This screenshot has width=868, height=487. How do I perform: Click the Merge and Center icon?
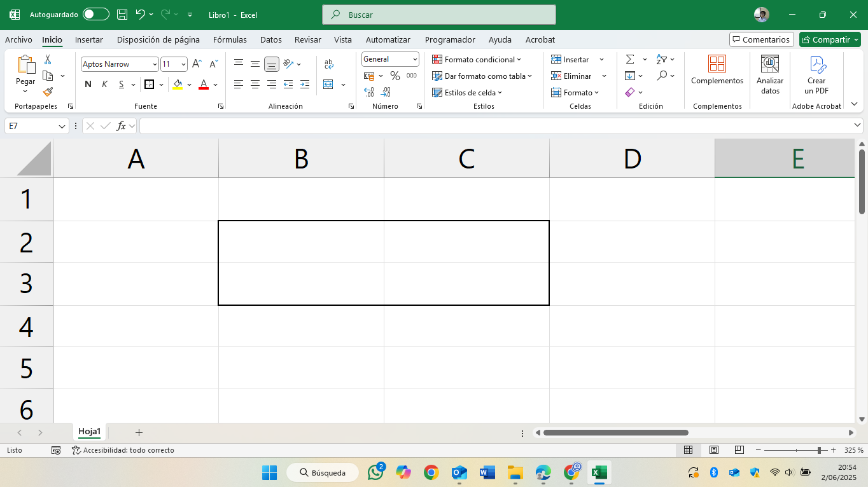(328, 84)
